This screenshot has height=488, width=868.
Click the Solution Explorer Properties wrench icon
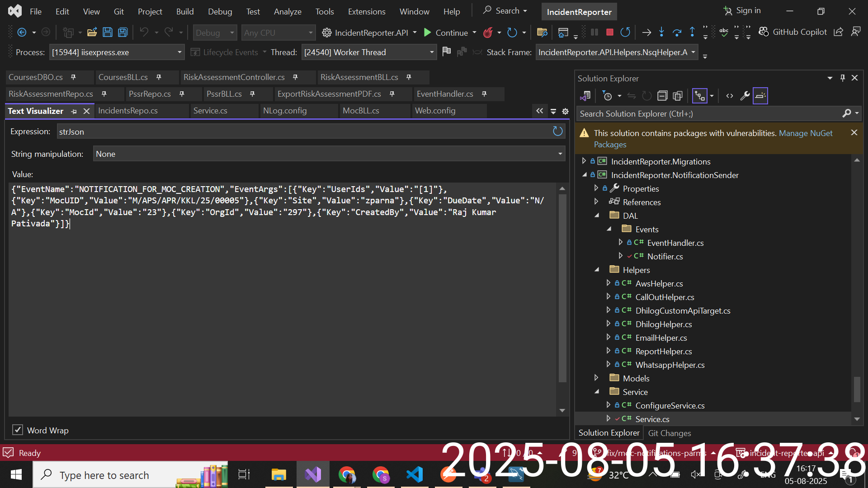click(x=745, y=96)
